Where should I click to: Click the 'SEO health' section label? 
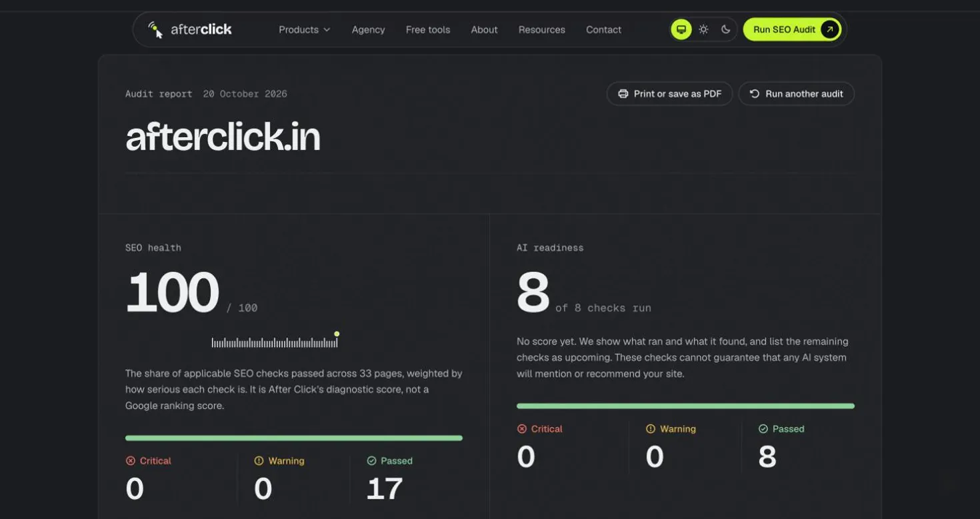[x=153, y=248]
